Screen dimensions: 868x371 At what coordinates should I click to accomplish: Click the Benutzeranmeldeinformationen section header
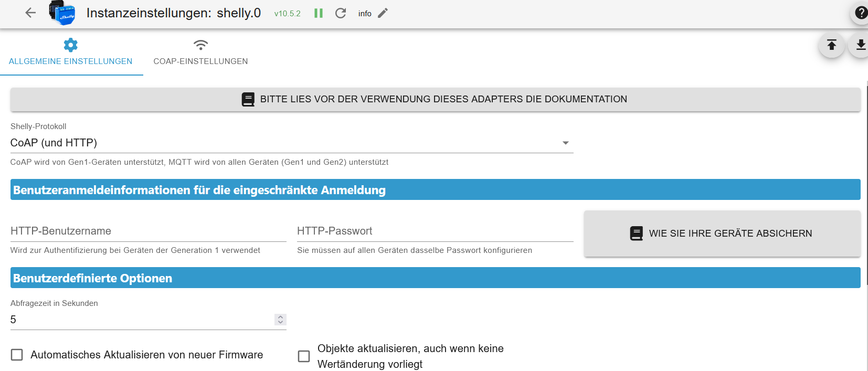436,190
